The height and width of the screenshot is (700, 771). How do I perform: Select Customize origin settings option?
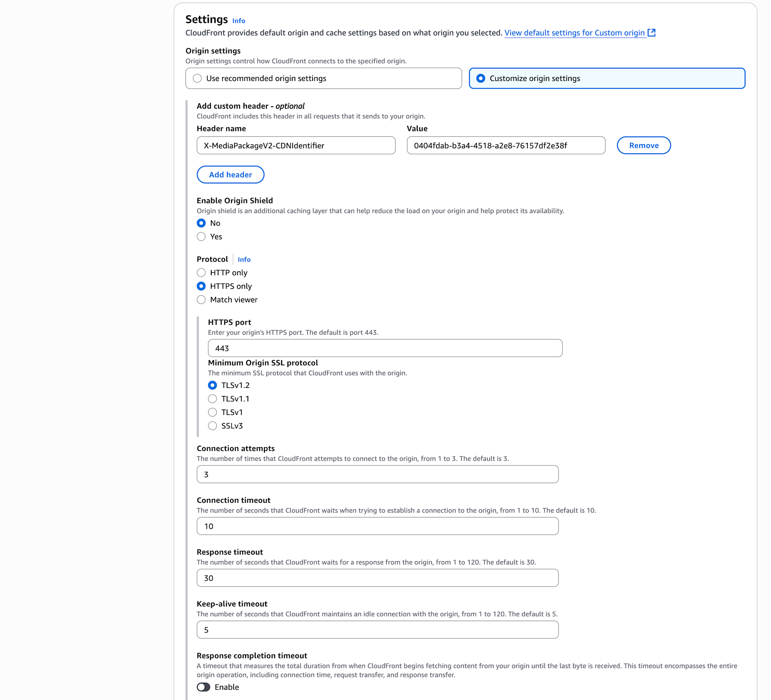[x=481, y=78]
